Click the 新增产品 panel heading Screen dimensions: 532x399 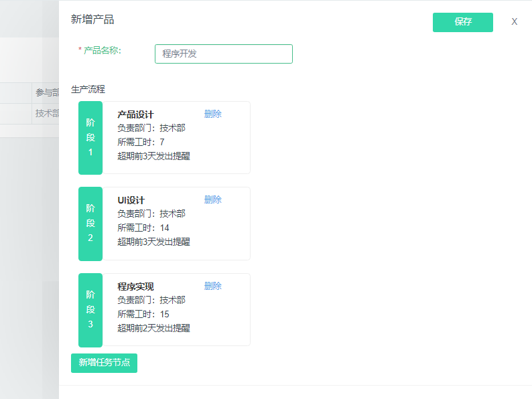tap(92, 19)
